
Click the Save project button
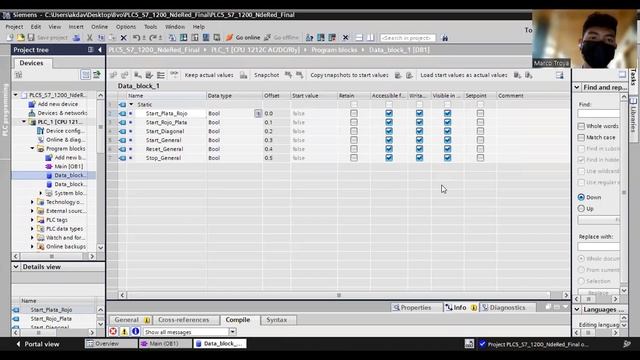[x=47, y=38]
